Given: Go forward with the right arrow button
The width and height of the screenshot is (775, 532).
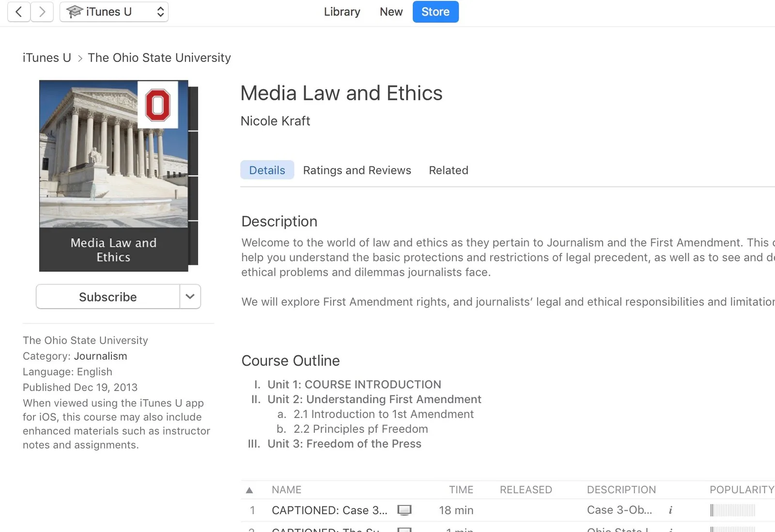Looking at the screenshot, I should tap(42, 12).
